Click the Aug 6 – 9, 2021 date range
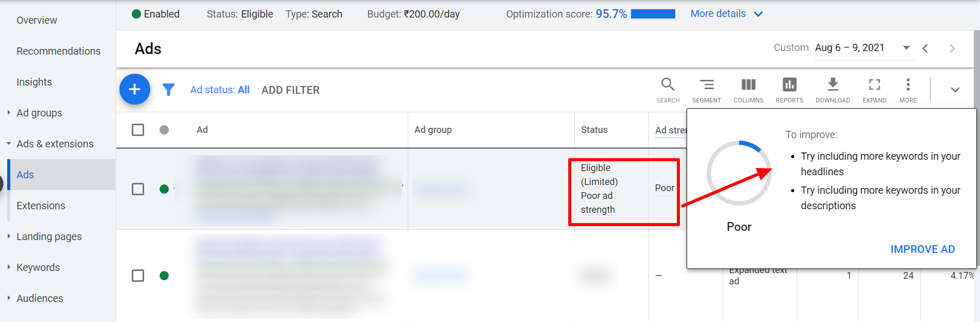980x322 pixels. [x=850, y=47]
